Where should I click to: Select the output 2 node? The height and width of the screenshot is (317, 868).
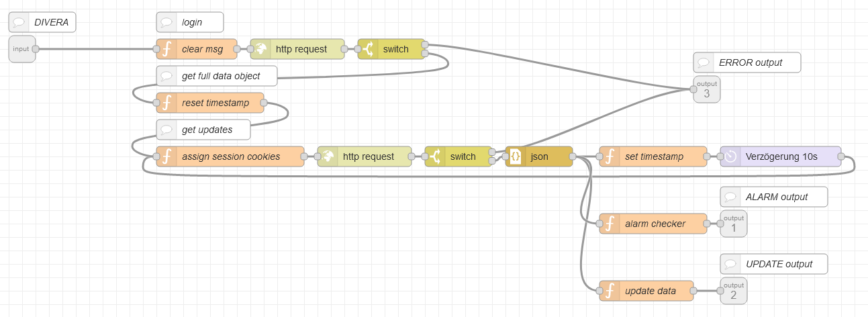[x=734, y=291]
